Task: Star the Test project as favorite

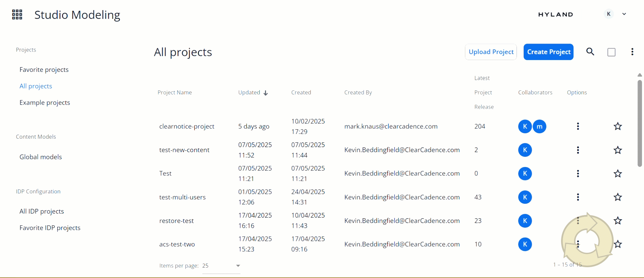Action: pyautogui.click(x=618, y=173)
